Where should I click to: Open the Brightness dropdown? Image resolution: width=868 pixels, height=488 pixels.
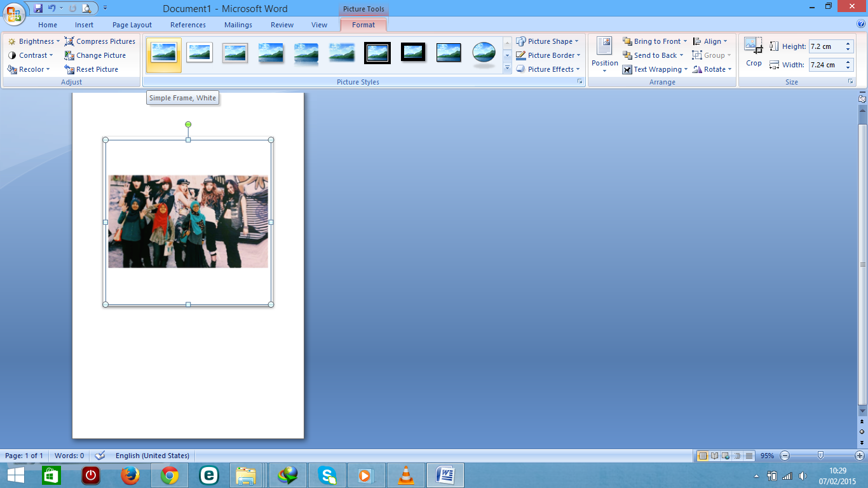pos(34,41)
